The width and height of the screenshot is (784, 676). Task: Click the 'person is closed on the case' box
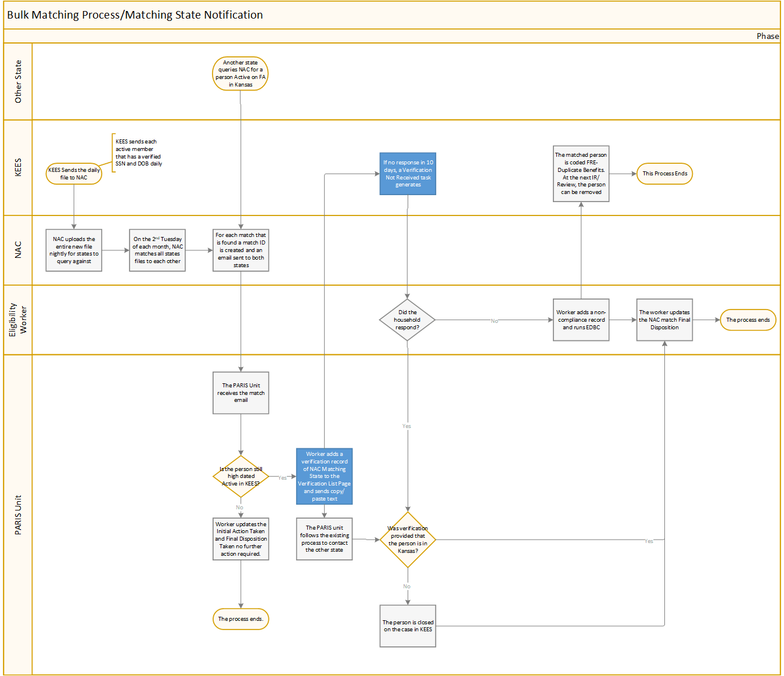[x=408, y=626]
